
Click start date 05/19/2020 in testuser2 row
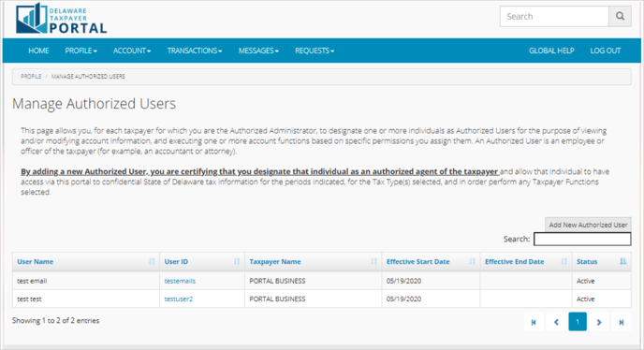point(403,299)
